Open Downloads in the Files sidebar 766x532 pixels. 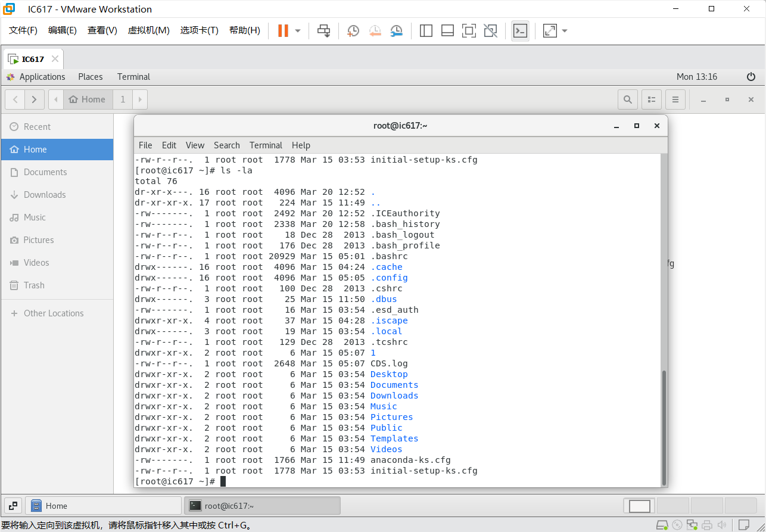click(57, 195)
